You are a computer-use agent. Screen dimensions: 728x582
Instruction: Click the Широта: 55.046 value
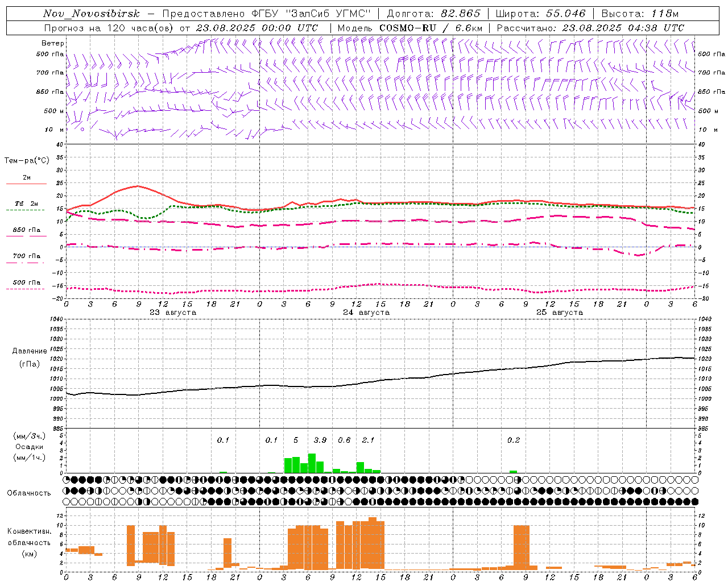pos(540,14)
